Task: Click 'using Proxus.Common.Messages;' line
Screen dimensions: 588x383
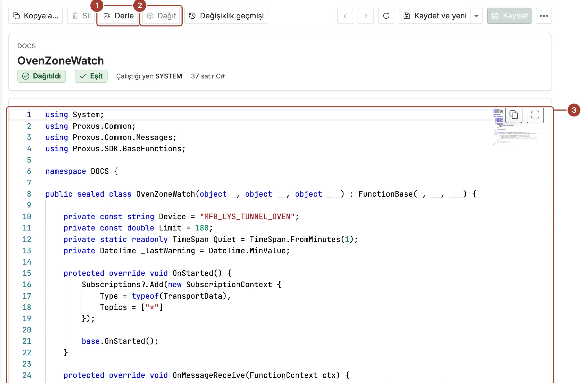Action: pos(111,138)
